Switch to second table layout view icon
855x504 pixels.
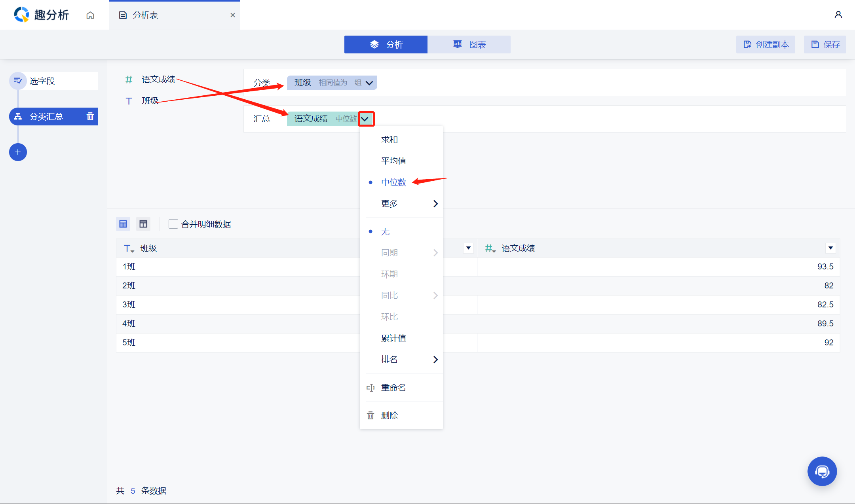pos(143,224)
